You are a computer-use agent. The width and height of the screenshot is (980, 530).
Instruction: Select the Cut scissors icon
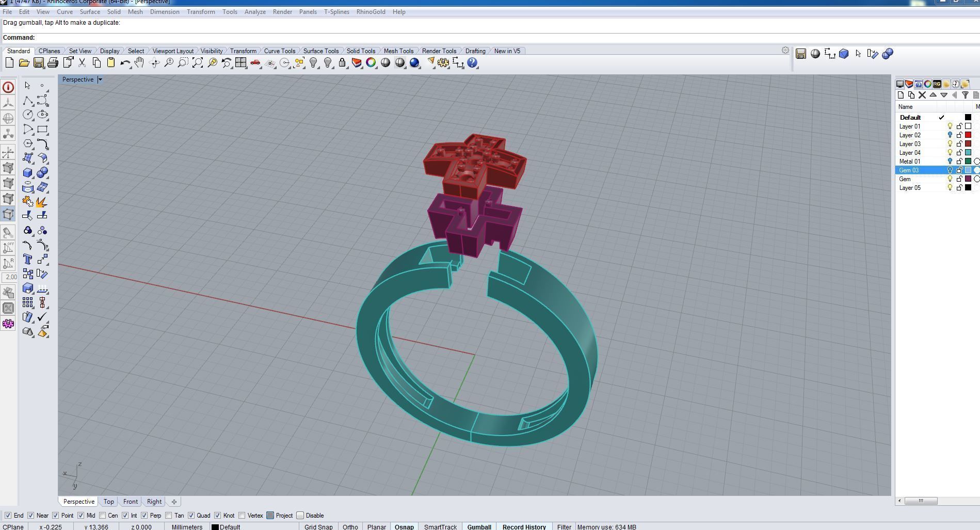click(82, 63)
